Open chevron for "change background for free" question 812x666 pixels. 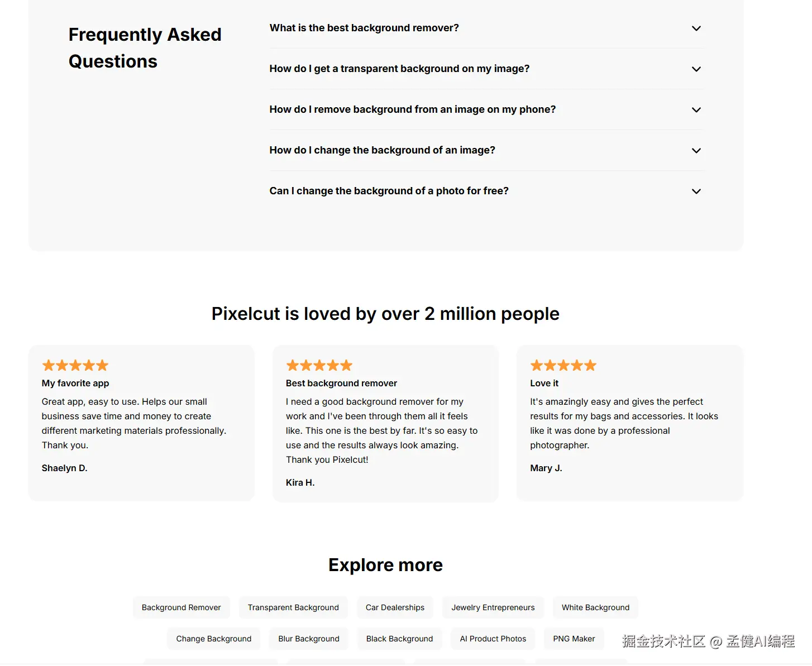[696, 191]
